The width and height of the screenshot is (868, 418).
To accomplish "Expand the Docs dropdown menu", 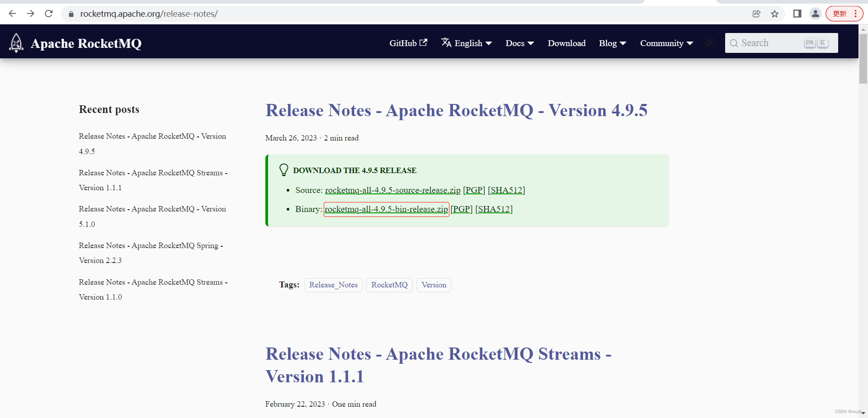I will tap(520, 43).
